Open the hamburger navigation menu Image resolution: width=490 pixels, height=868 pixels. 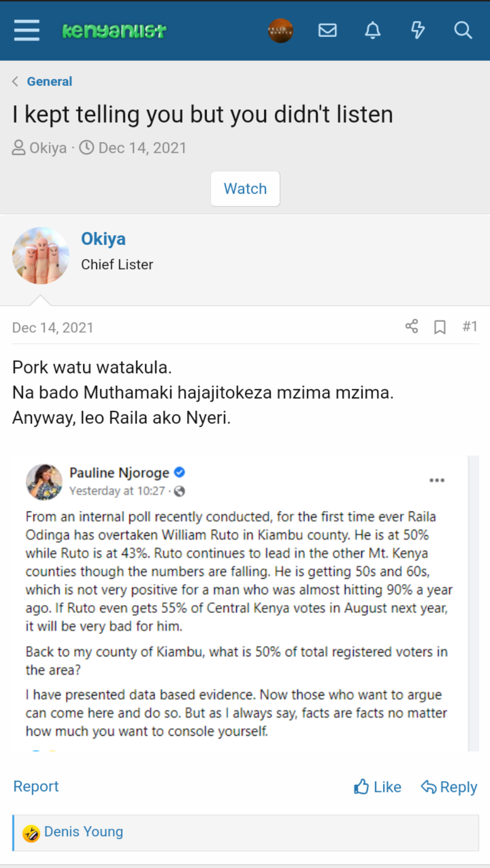(27, 31)
